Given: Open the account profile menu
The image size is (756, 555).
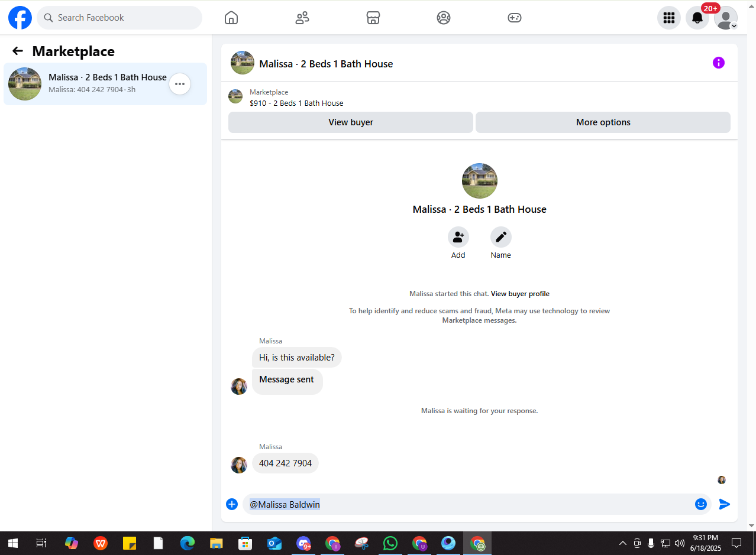Looking at the screenshot, I should point(726,18).
